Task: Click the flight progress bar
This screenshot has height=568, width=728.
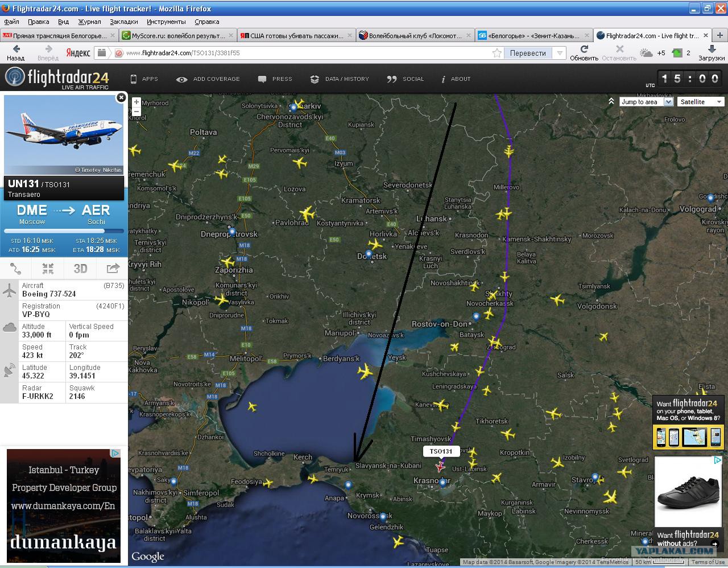Action: tap(64, 231)
